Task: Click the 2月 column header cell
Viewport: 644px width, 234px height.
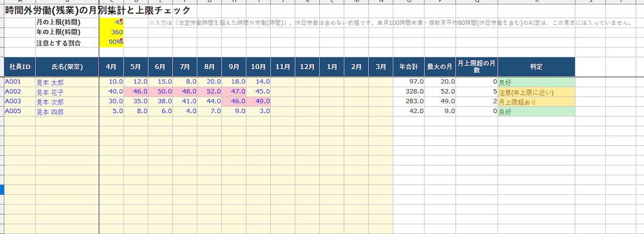Action: (356, 67)
